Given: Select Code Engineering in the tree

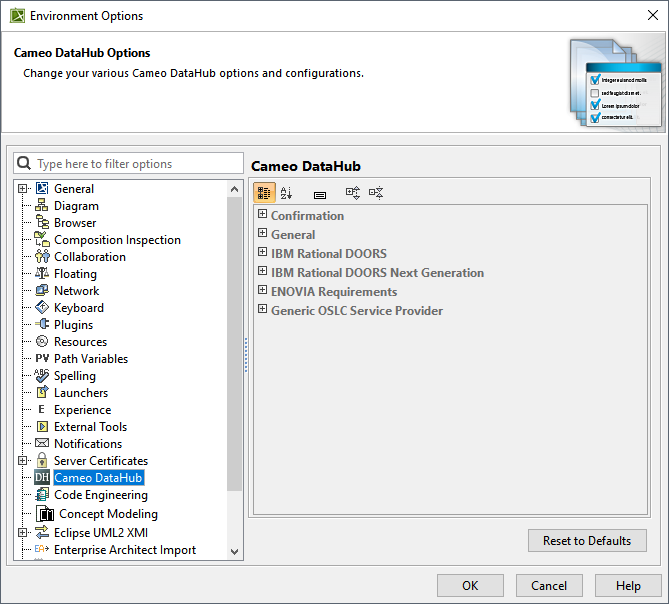Looking at the screenshot, I should (101, 495).
